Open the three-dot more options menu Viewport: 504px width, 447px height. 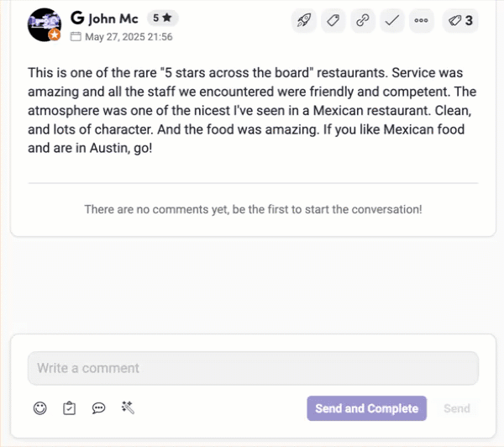[421, 20]
